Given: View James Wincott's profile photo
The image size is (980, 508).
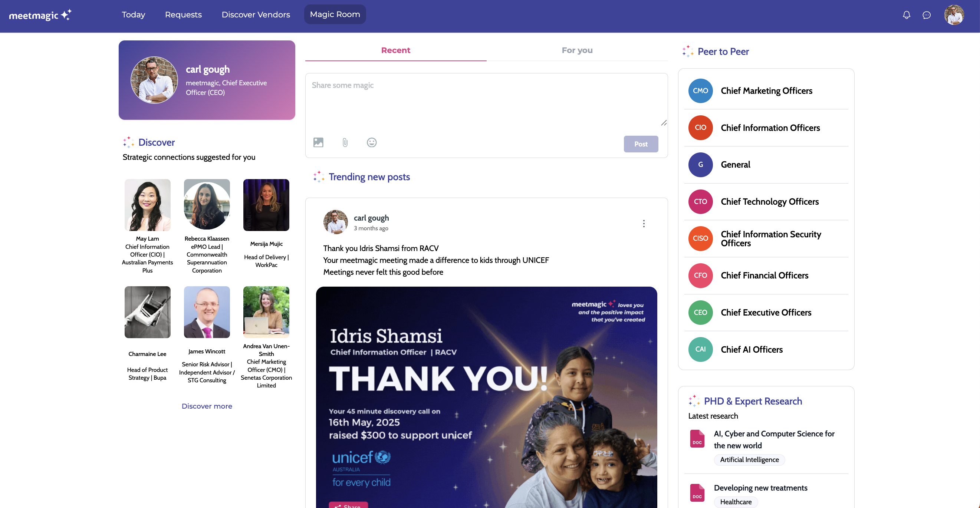Looking at the screenshot, I should click(x=207, y=312).
